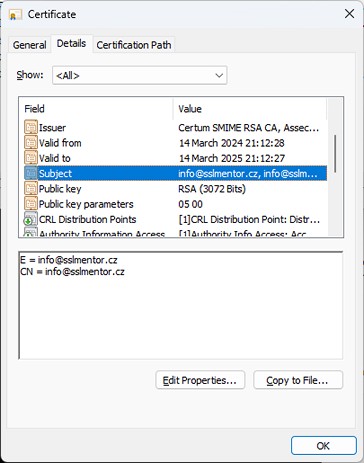The image size is (364, 463).
Task: Select the Subject row label
Action: pyautogui.click(x=55, y=174)
